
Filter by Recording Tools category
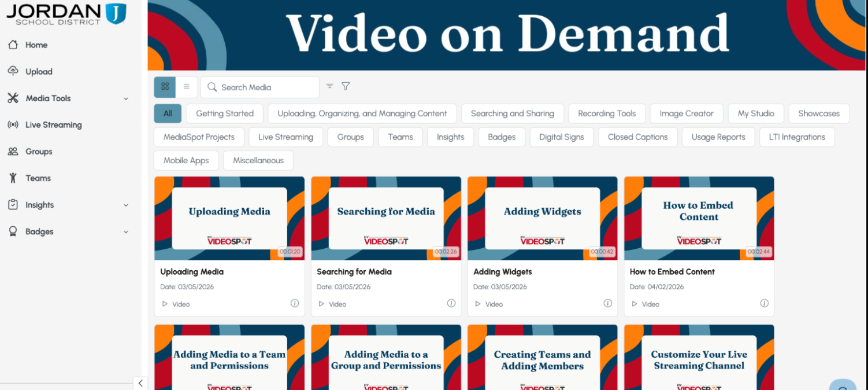[x=607, y=113]
